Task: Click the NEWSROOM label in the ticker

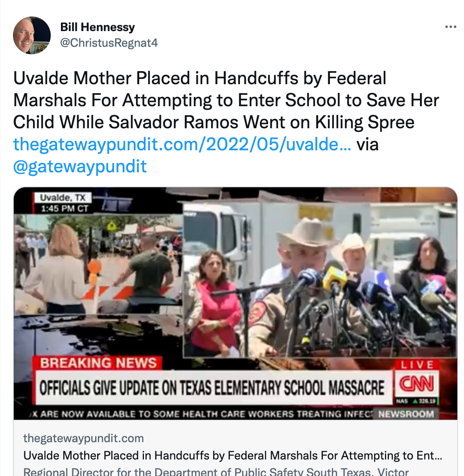Action: (x=406, y=414)
